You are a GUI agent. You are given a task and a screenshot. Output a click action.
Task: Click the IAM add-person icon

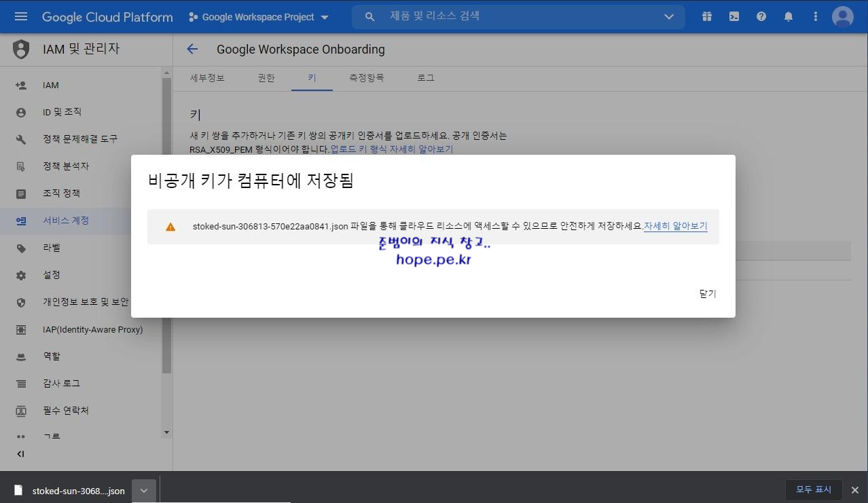[21, 85]
